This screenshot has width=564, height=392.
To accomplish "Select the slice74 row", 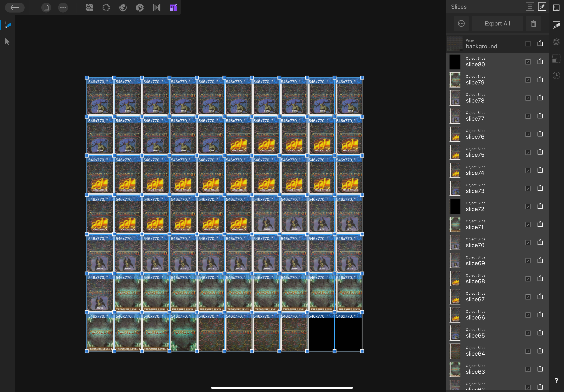I will click(x=497, y=170).
